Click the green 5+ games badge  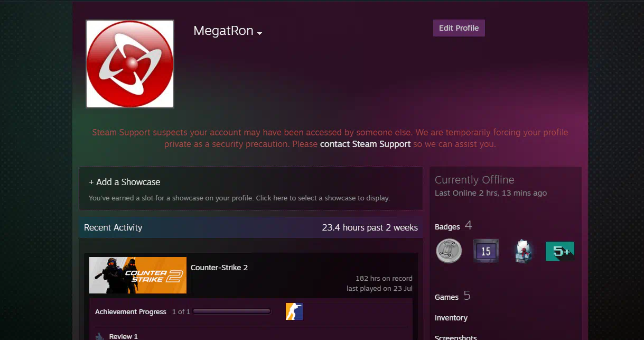(x=559, y=251)
